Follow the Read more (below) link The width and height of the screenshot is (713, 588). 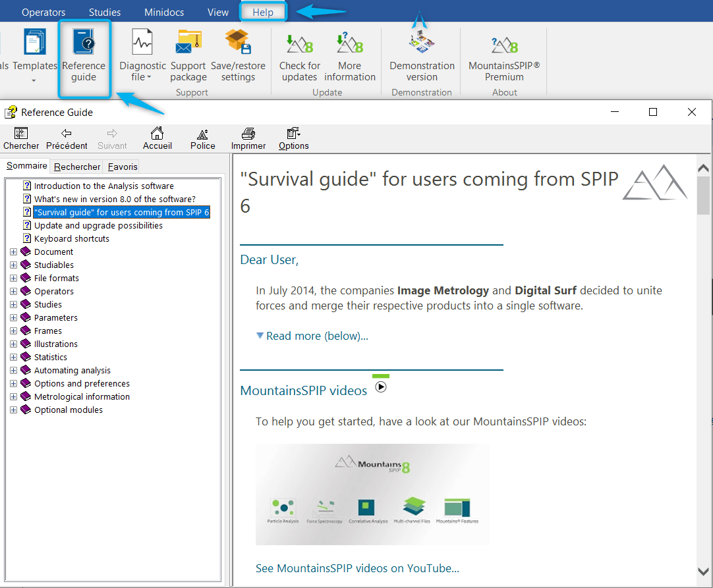coord(316,336)
